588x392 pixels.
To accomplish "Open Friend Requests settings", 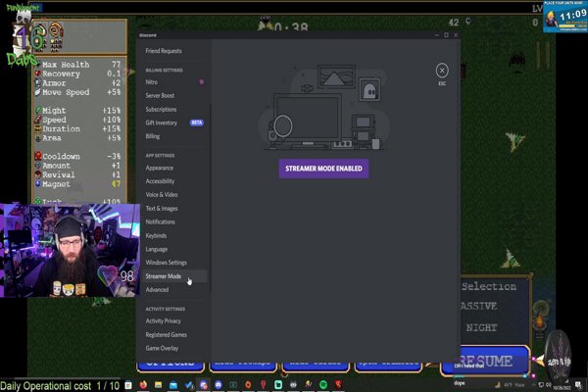I will click(164, 51).
